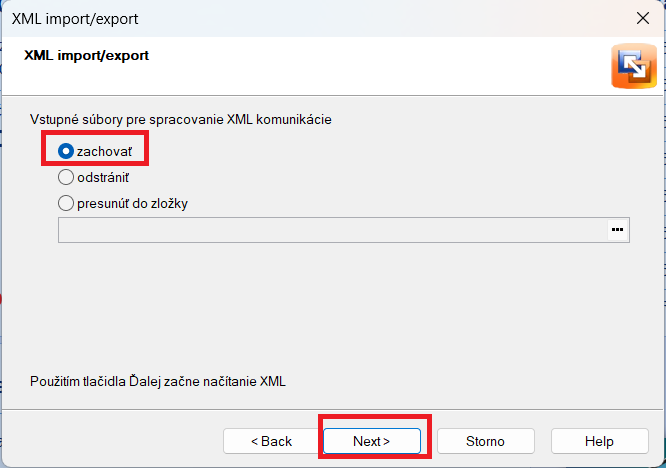
Task: Select the "zachovať" radio circle
Action: point(66,151)
